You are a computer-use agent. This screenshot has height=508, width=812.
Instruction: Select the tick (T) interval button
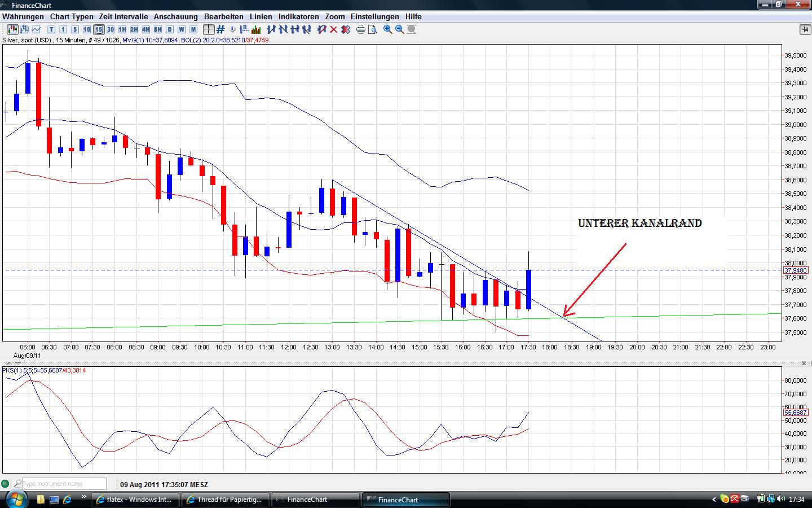pos(51,29)
